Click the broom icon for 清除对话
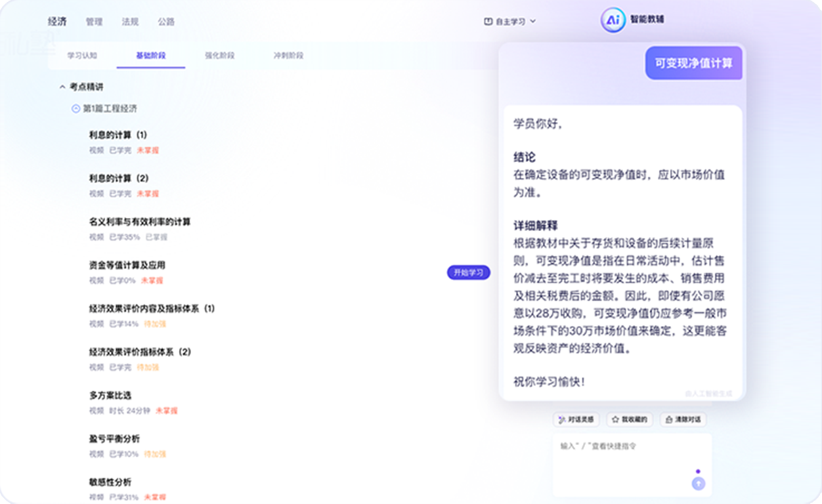This screenshot has width=822, height=504. (668, 419)
